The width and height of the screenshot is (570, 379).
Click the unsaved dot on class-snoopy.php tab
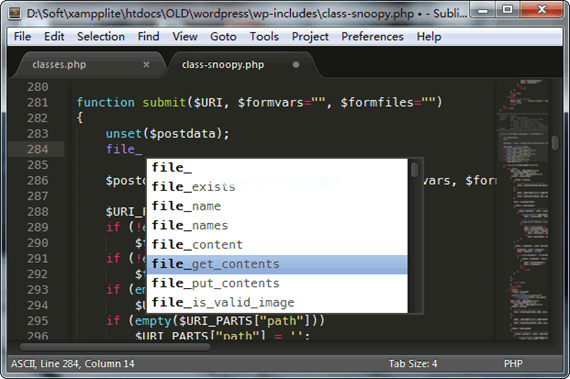click(x=296, y=65)
